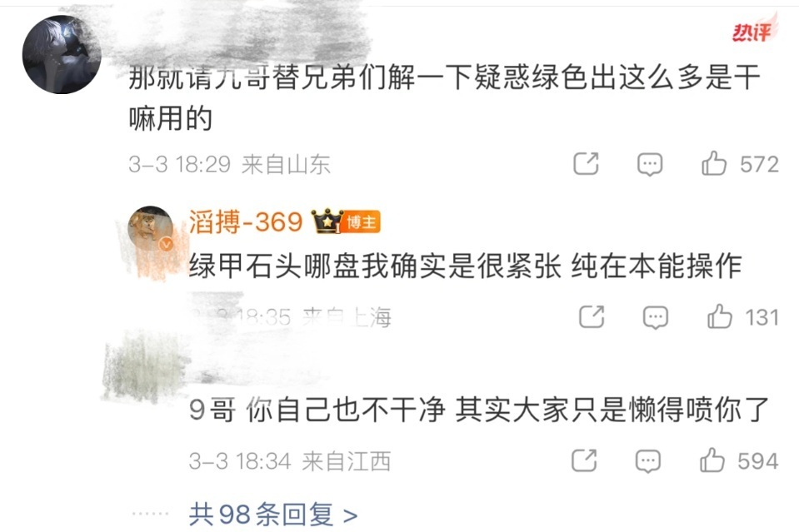Like the 江西 comment with 594 likes
Viewport: 799px width, 532px height.
tap(712, 460)
